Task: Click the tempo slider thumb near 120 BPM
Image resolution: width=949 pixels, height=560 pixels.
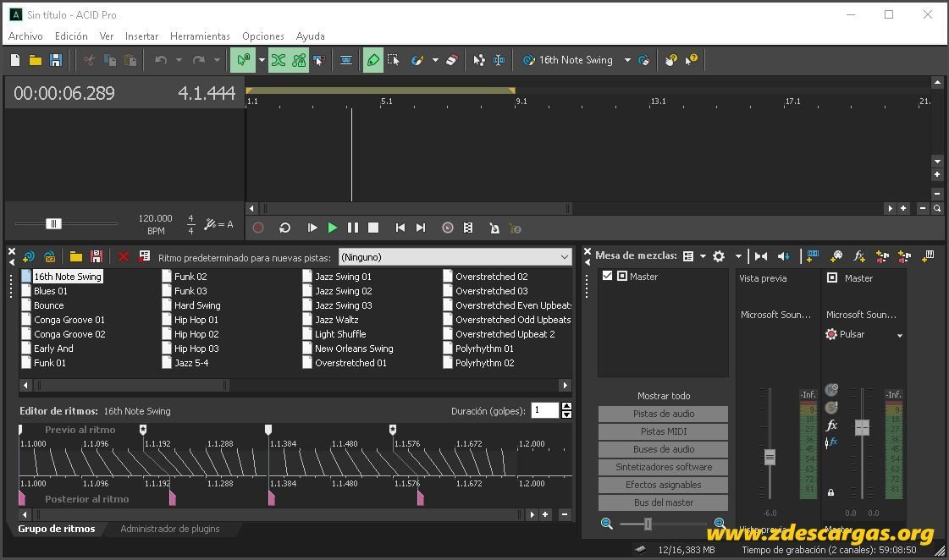Action: 53,224
